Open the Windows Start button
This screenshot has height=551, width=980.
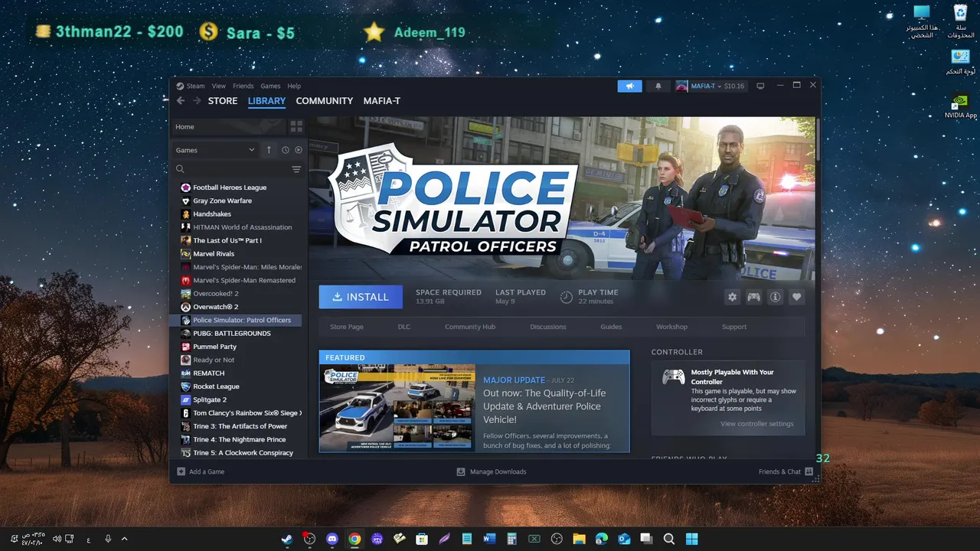click(x=692, y=539)
